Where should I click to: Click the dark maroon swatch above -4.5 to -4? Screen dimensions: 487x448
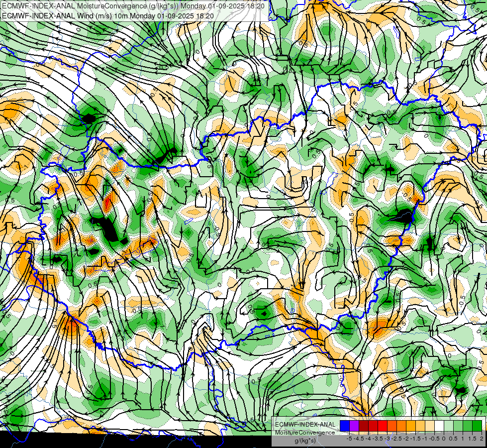(364, 426)
